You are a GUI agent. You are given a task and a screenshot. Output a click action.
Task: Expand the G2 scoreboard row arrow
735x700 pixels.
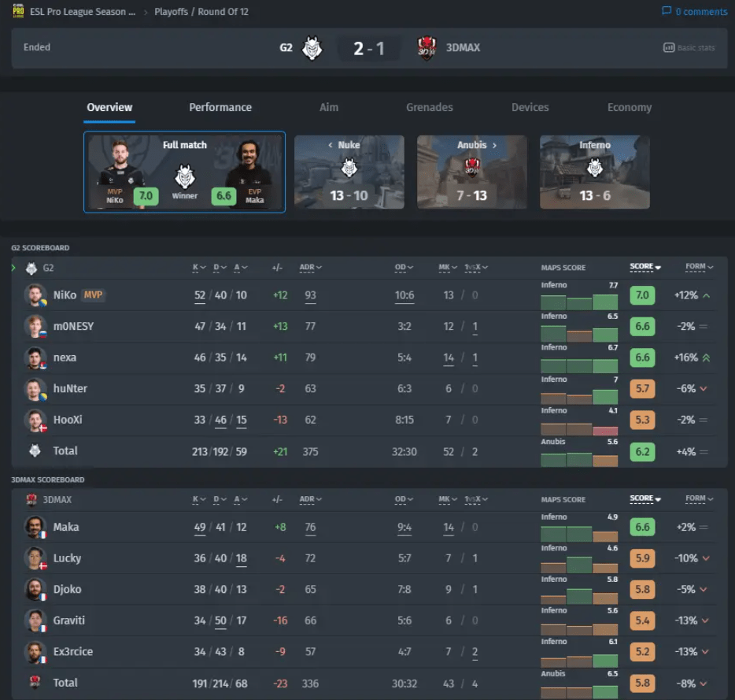click(x=13, y=268)
